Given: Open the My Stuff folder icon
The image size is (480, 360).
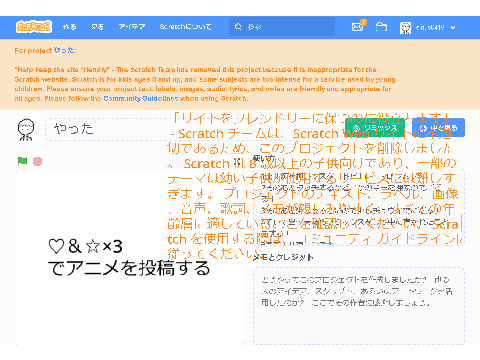Looking at the screenshot, I should [381, 27].
